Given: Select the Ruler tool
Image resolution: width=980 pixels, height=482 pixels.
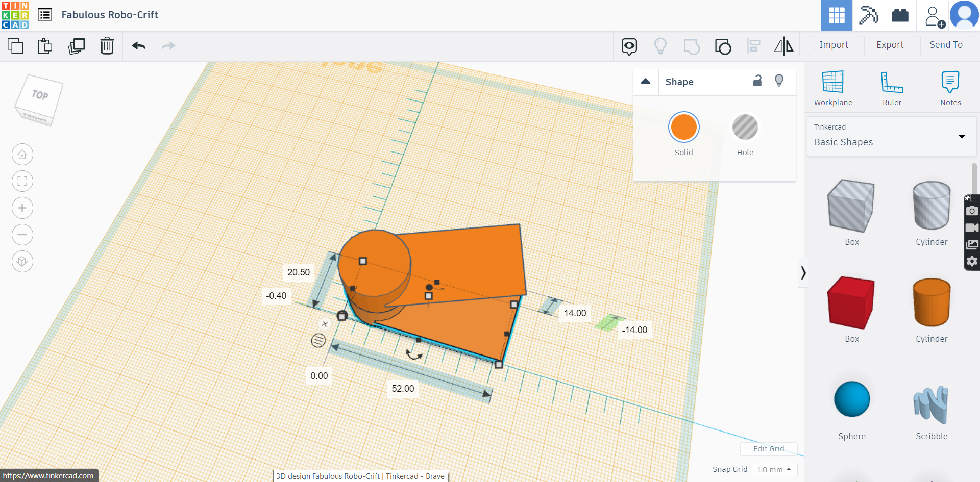Looking at the screenshot, I should tap(892, 88).
